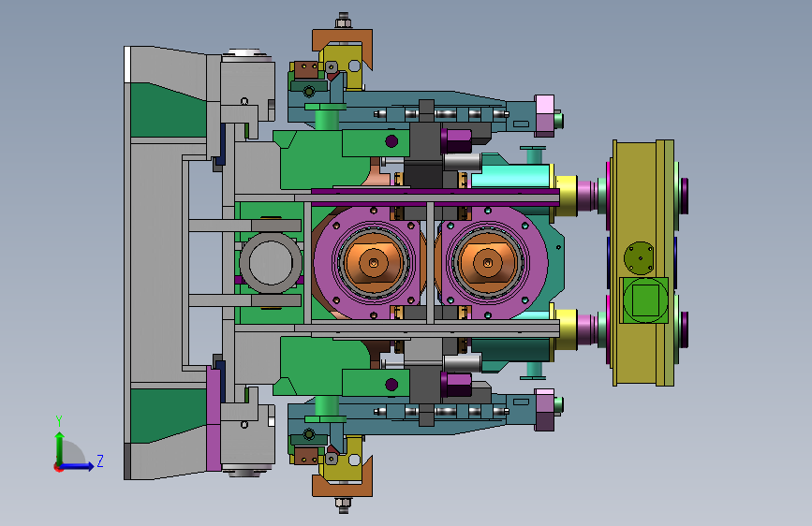Screen dimensions: 812x526
Task: Pick the upper purple hex nut
Action: [456, 140]
